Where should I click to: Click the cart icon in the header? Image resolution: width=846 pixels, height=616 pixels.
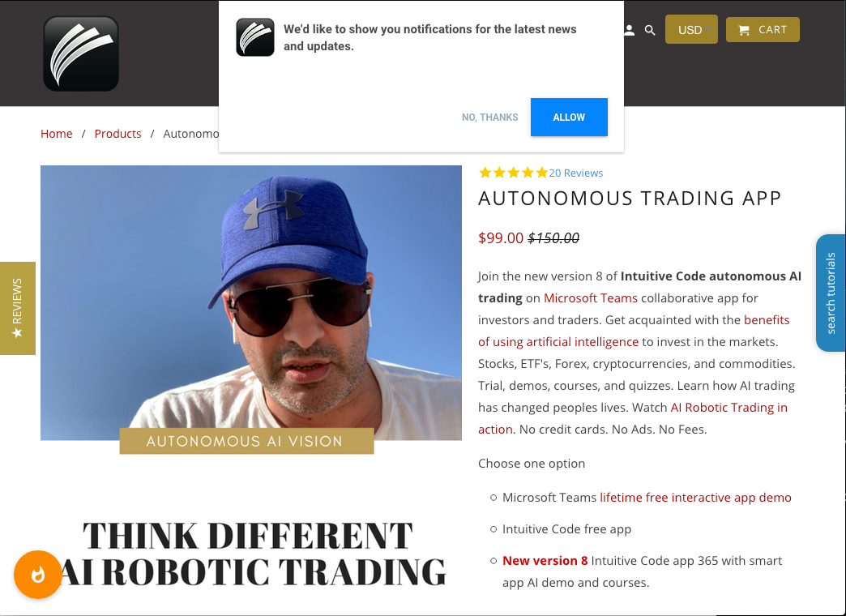click(743, 30)
